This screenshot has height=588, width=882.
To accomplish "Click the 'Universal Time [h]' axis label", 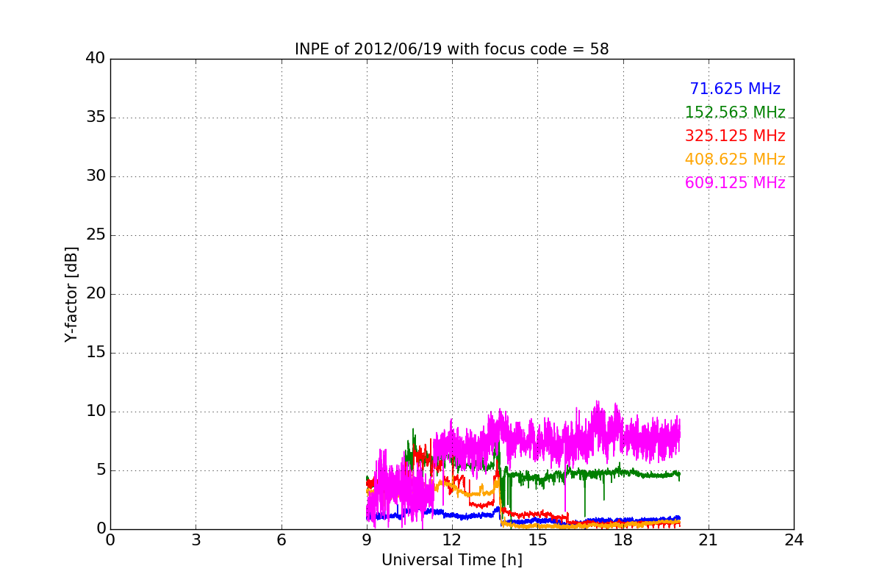I will click(451, 560).
